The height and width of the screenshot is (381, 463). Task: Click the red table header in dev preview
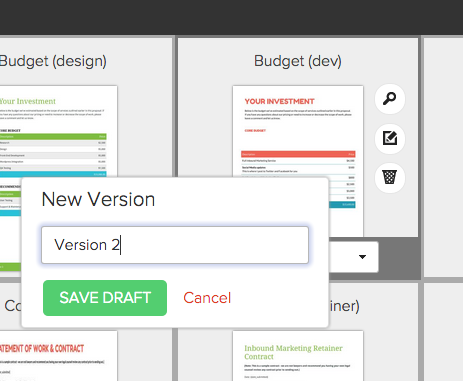[298, 154]
